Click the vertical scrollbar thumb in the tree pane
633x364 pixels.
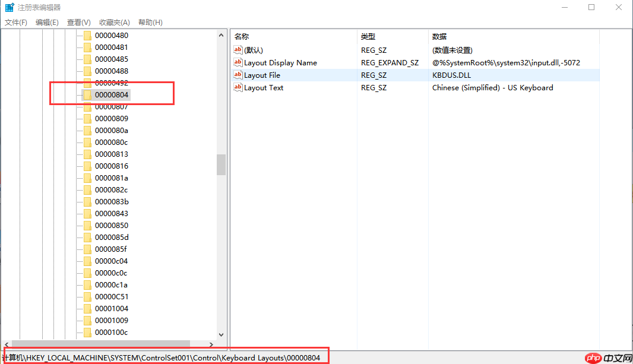[221, 165]
